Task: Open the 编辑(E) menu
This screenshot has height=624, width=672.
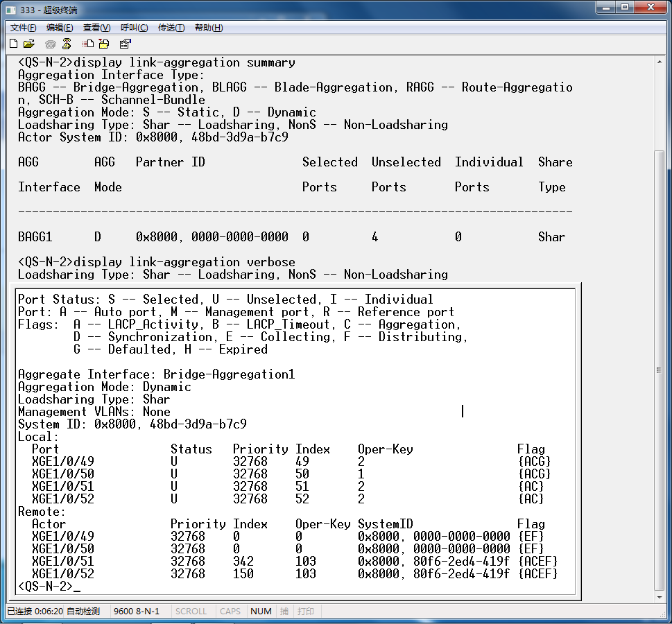Action: [60, 28]
